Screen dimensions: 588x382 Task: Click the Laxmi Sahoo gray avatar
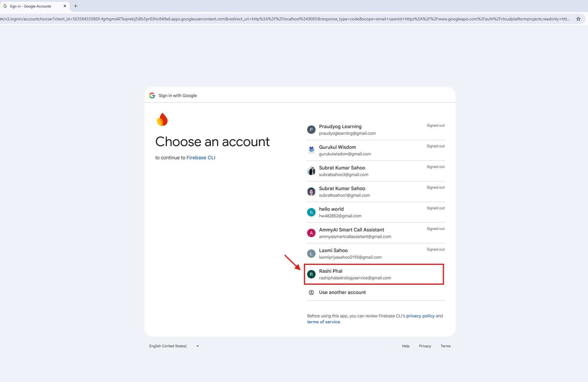point(311,254)
